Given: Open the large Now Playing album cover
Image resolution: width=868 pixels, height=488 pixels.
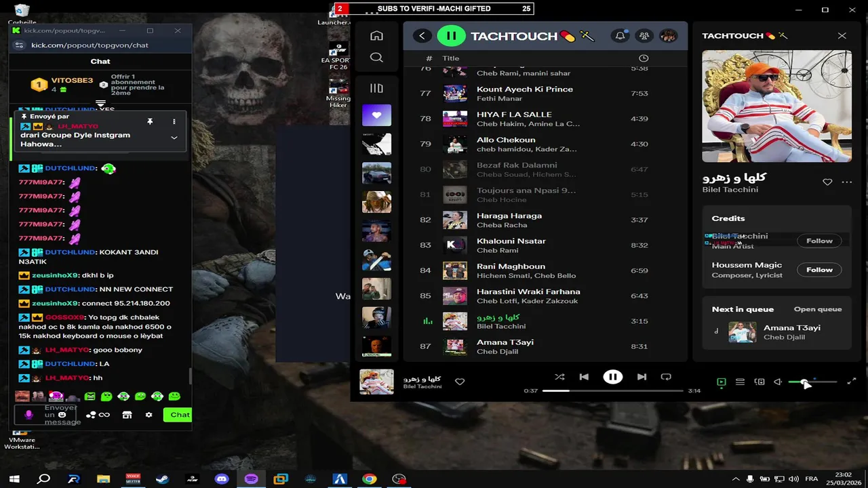Looking at the screenshot, I should 776,106.
